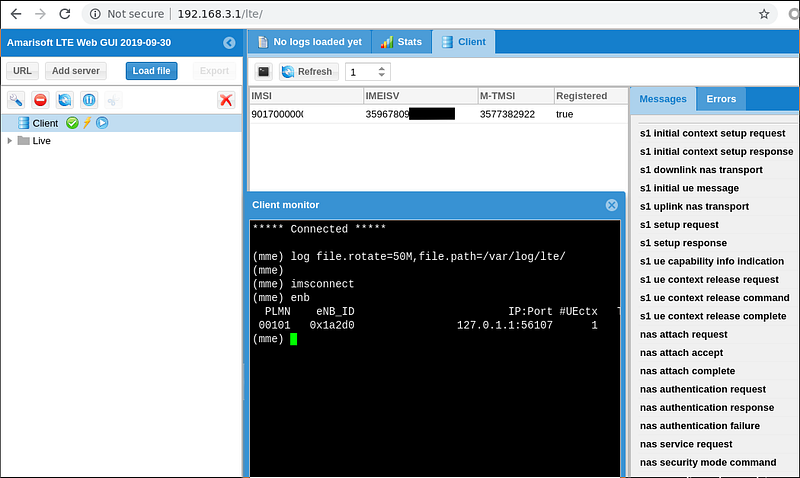Select nas attach request message

(683, 335)
